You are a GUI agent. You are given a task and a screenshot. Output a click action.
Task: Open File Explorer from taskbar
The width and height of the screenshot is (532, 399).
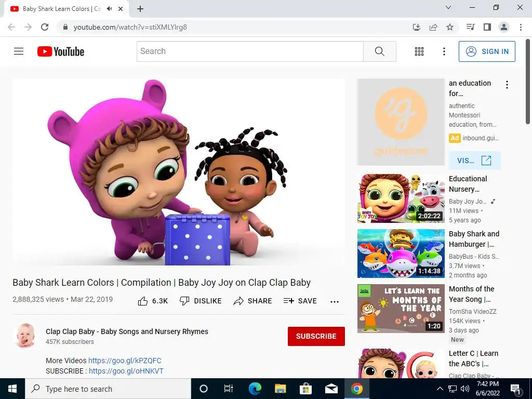coord(280,389)
